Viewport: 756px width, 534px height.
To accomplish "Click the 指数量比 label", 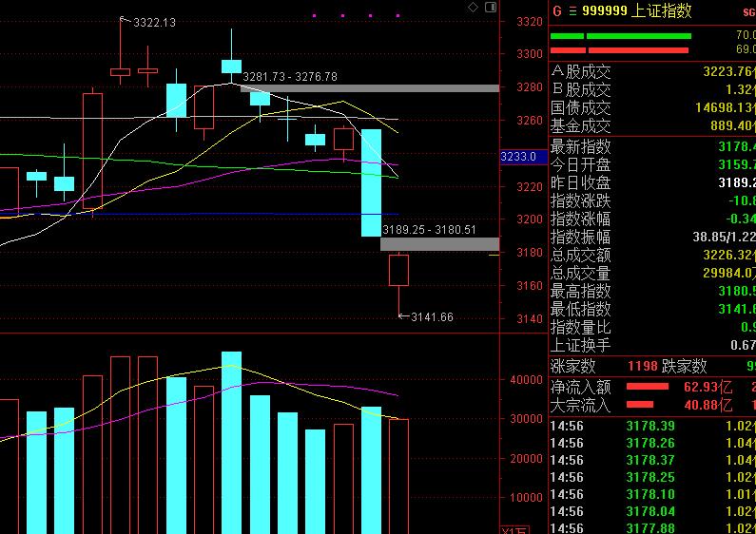I will [580, 327].
